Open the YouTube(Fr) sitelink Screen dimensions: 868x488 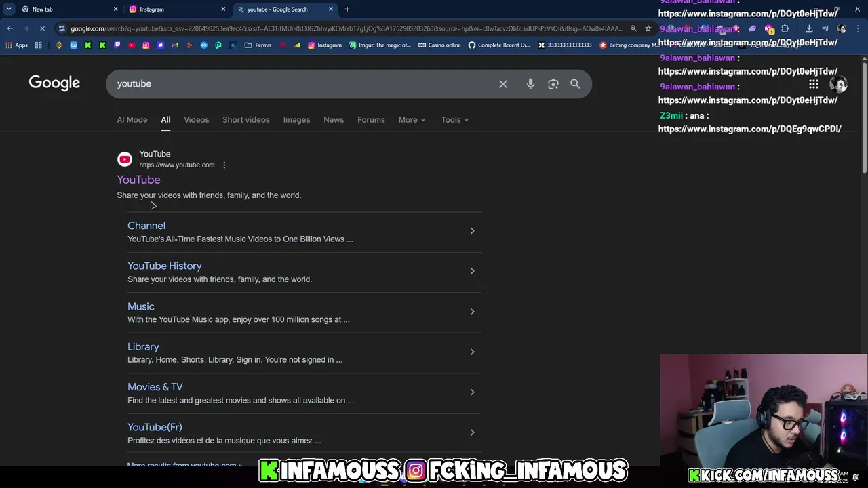(x=155, y=427)
